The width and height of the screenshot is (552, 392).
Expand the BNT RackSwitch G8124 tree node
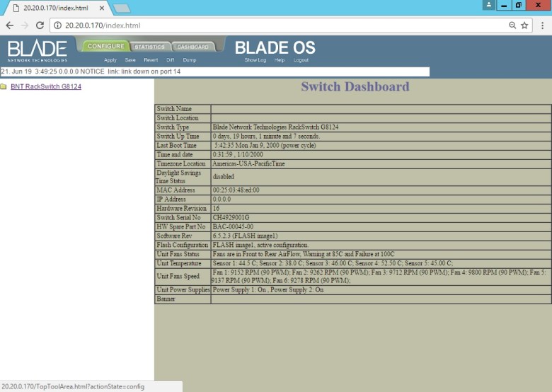pyautogui.click(x=45, y=87)
